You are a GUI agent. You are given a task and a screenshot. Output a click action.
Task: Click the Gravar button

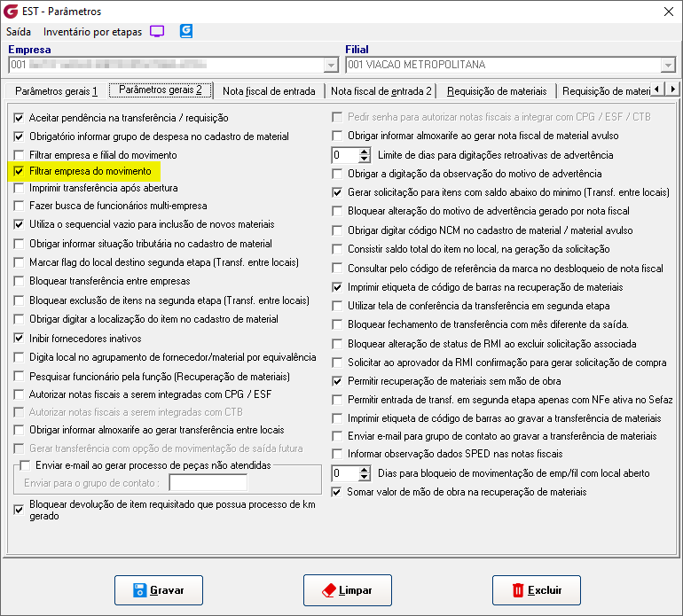159,590
